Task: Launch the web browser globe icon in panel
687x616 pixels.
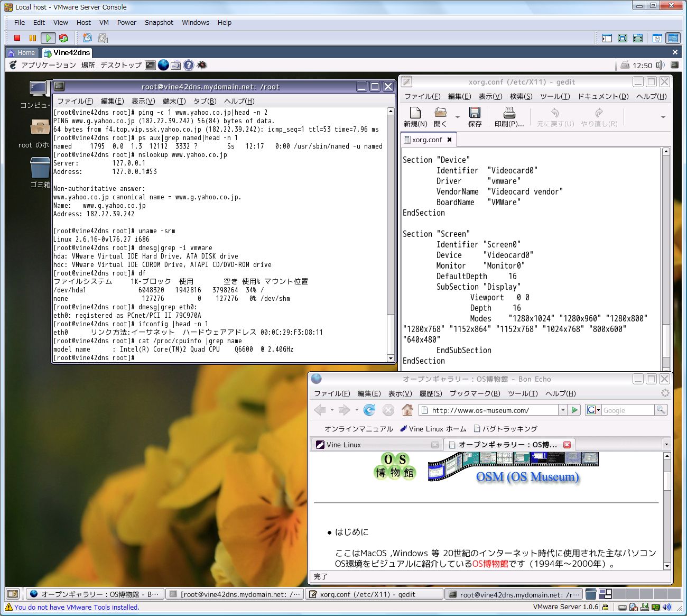Action: pos(163,65)
